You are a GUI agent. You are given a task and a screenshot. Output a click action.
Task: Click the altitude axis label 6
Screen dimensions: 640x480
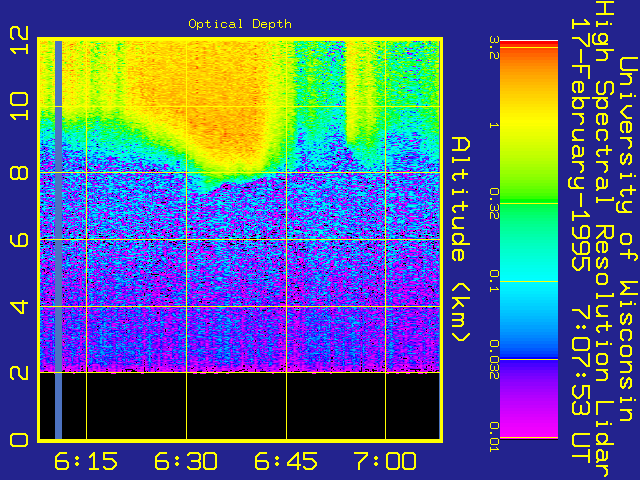point(19,240)
